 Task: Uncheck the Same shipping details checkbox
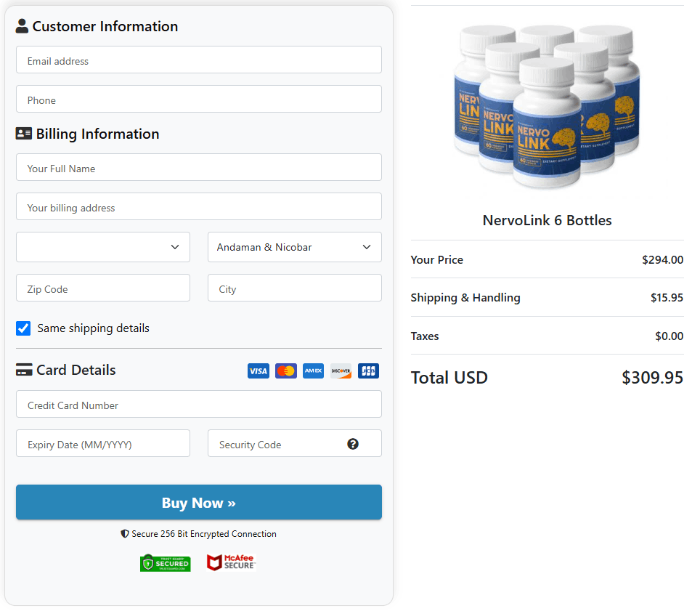tap(24, 328)
